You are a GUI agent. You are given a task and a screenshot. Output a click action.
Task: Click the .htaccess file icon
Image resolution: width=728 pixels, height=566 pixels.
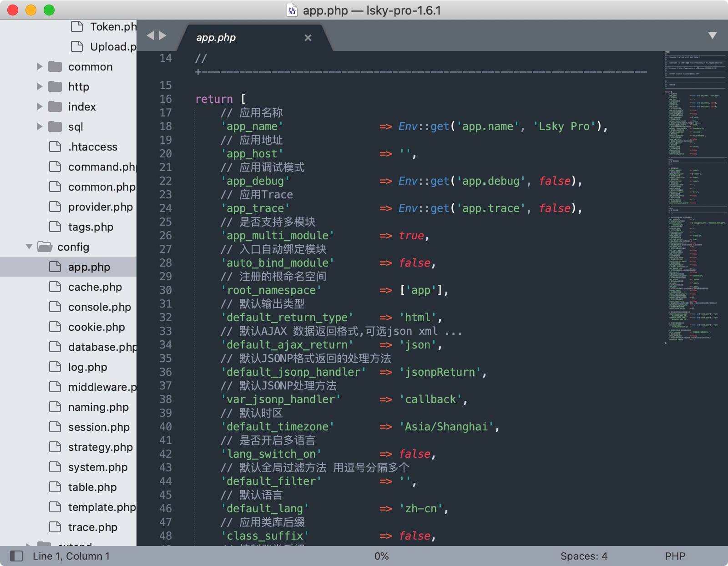coord(55,147)
